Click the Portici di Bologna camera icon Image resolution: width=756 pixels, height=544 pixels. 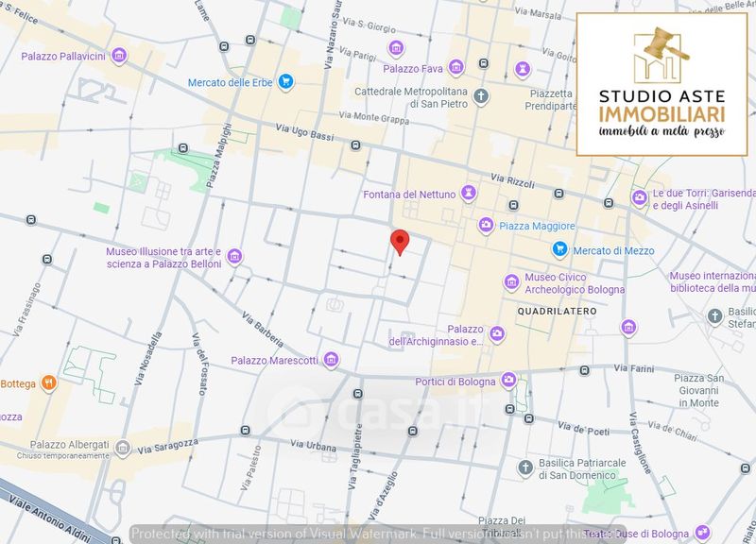click(x=509, y=381)
